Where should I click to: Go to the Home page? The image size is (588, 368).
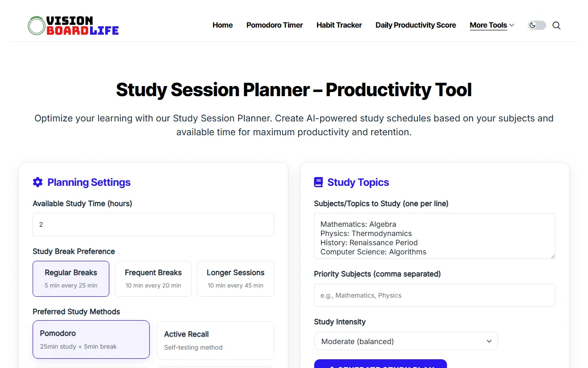[222, 25]
